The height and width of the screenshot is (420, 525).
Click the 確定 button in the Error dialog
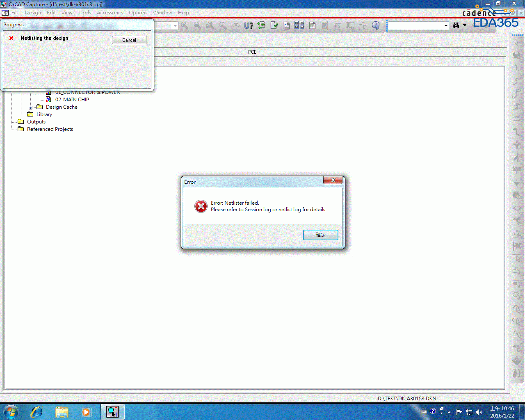[321, 235]
